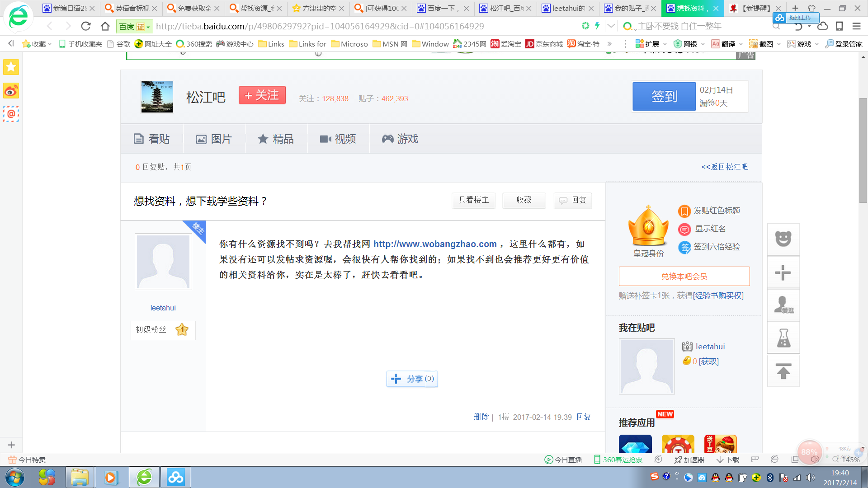Click the bear face floating panel icon
This screenshot has width=868, height=488.
[x=783, y=239]
